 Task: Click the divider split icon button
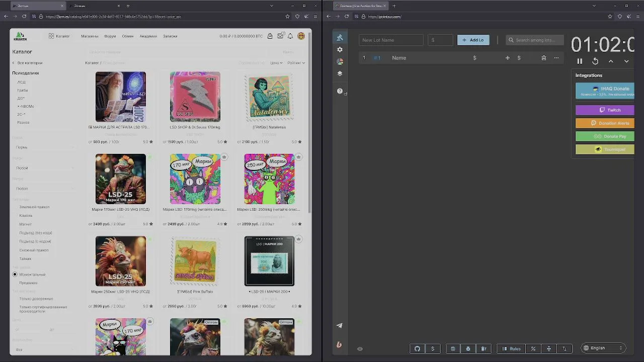coord(549,348)
